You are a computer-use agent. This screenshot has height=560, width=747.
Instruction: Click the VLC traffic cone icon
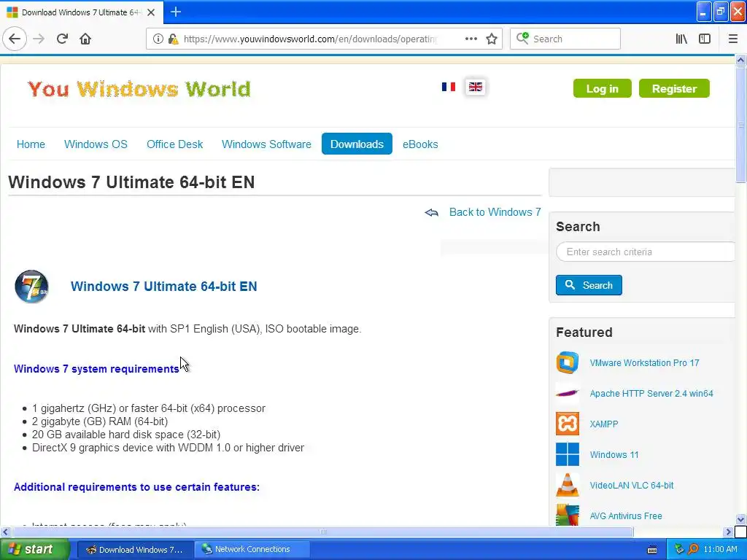coord(568,485)
